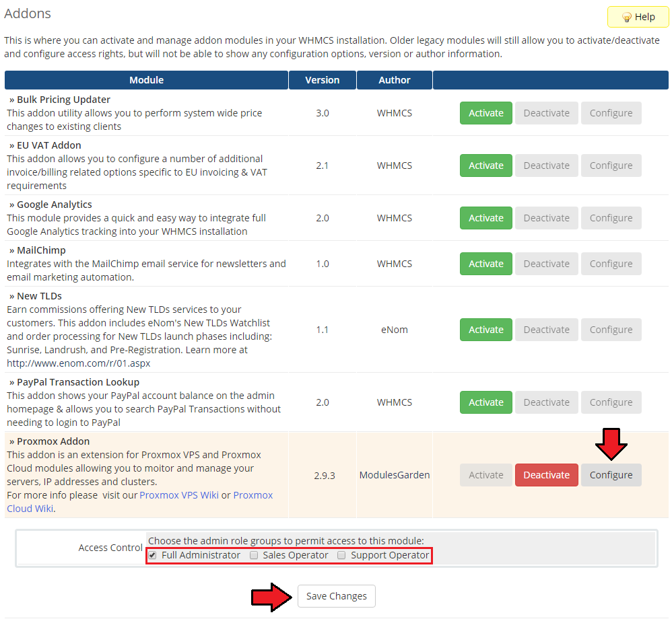Activate the New TLDs addon
The height and width of the screenshot is (621, 672).
(485, 330)
